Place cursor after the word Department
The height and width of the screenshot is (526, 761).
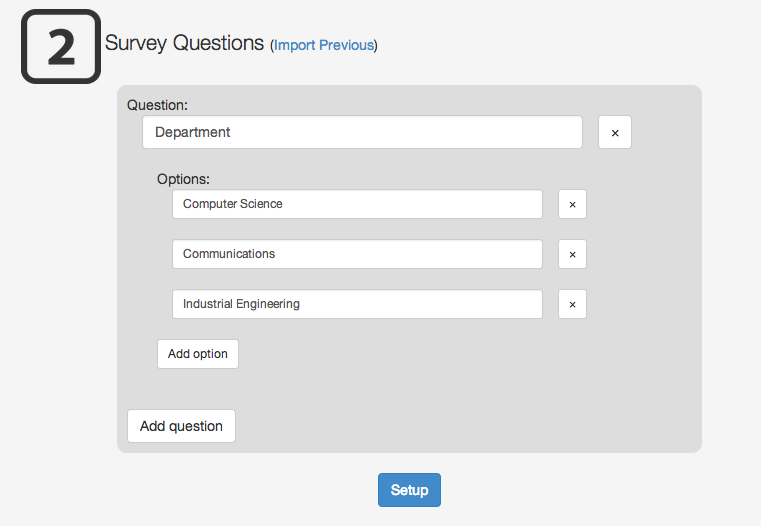point(233,132)
